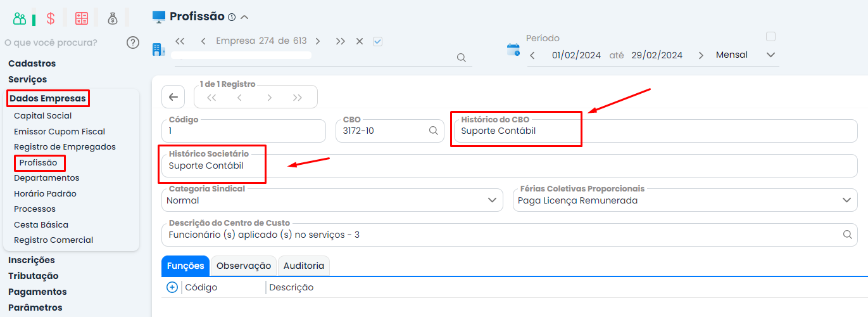Collapse the Dados Empresas menu
This screenshot has height=317, width=868.
[47, 98]
